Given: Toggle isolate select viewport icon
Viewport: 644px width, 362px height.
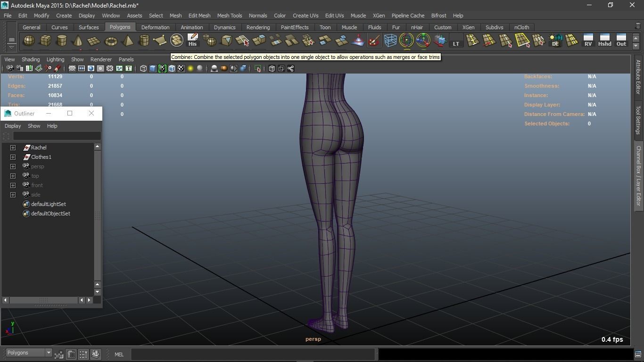Looking at the screenshot, I should 258,69.
